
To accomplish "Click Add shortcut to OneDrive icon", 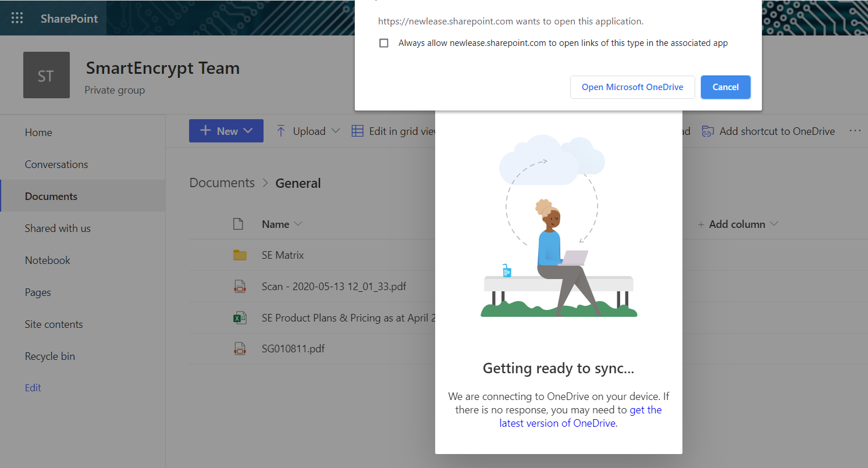I will (x=707, y=131).
